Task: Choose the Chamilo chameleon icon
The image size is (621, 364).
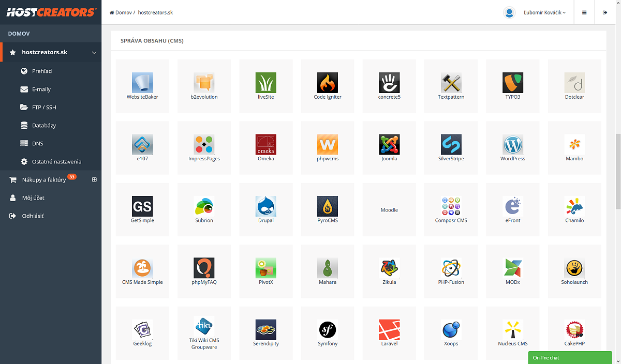Action: [574, 206]
